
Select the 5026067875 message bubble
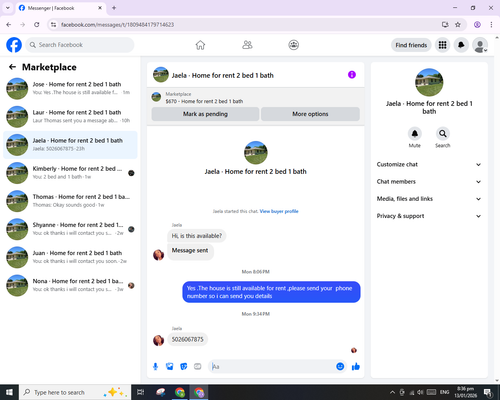pos(187,339)
